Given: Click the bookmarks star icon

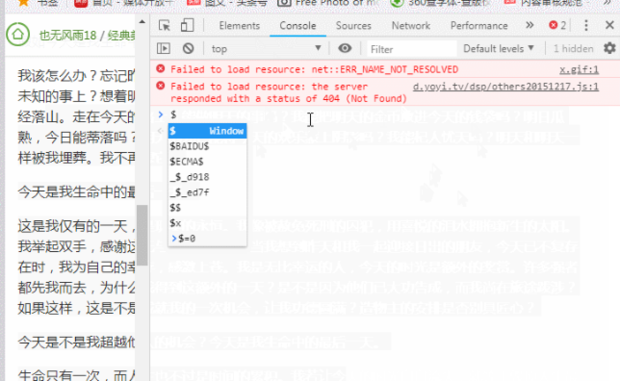Looking at the screenshot, I should pyautogui.click(x=23, y=2).
